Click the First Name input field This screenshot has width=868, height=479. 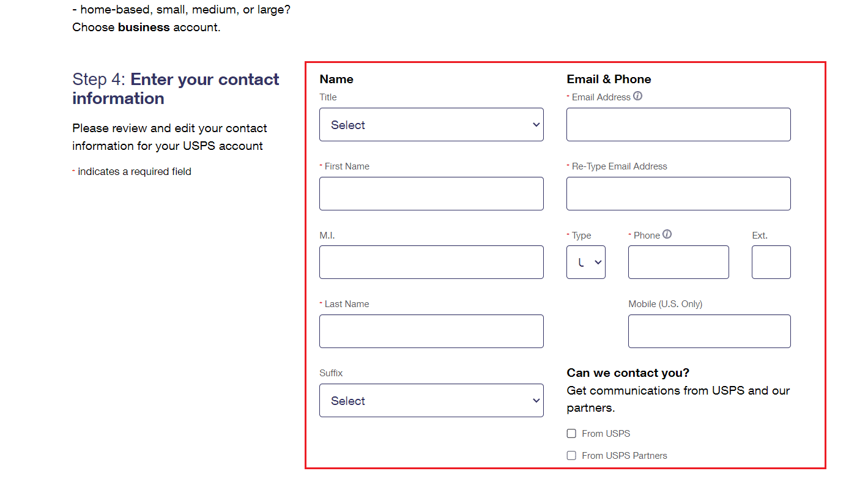431,193
